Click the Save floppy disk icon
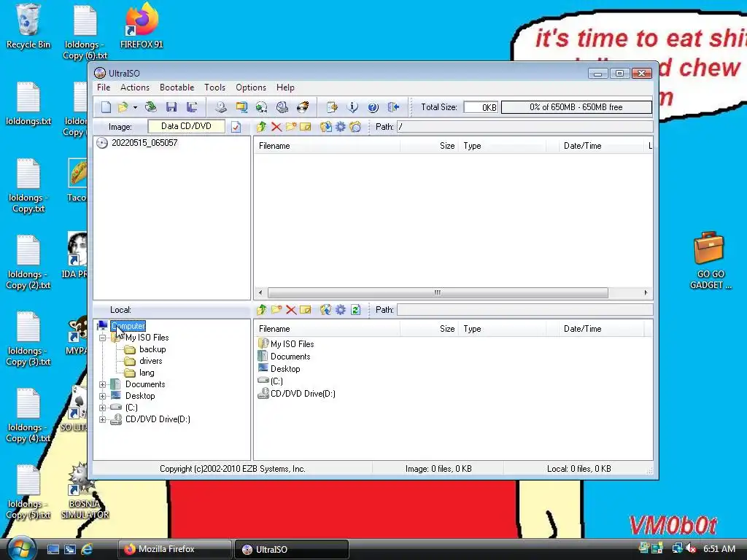The width and height of the screenshot is (747, 560). (x=171, y=107)
